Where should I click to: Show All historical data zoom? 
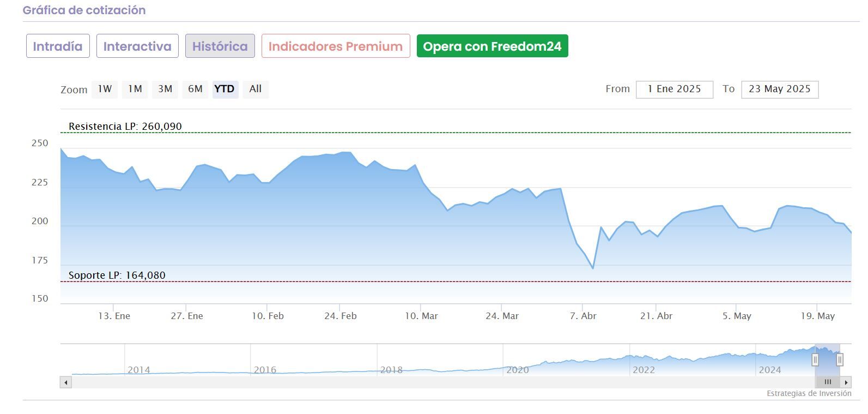point(256,89)
